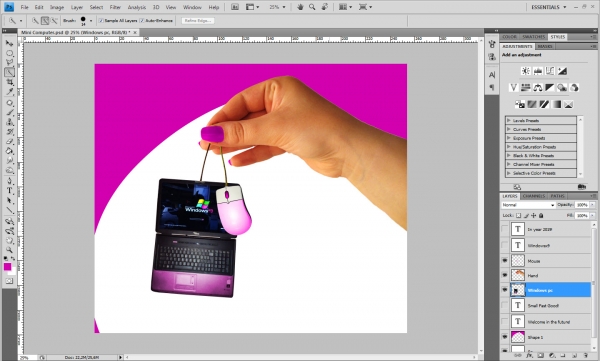Click the delete layer trash icon
Screen dimensions: 600x361
point(585,356)
